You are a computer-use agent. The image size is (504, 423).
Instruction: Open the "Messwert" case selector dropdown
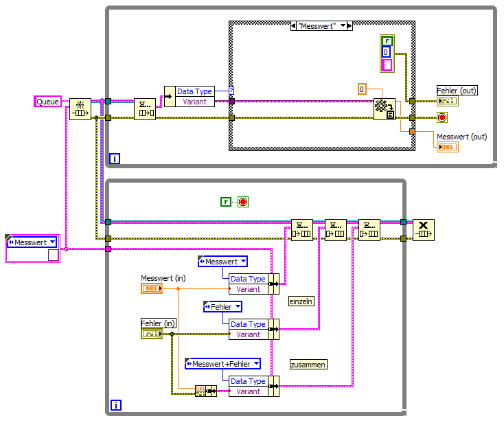pyautogui.click(x=343, y=25)
